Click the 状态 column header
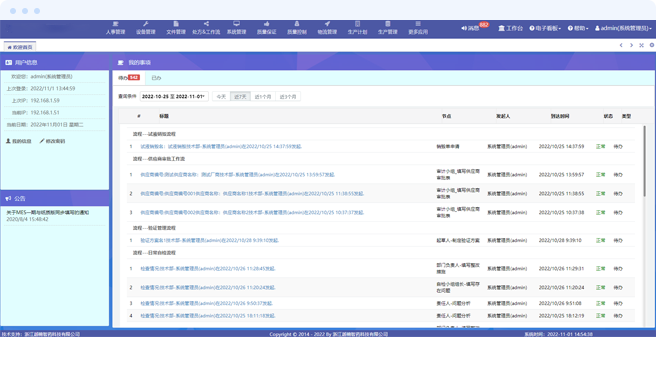The height and width of the screenshot is (388, 657). pyautogui.click(x=608, y=116)
